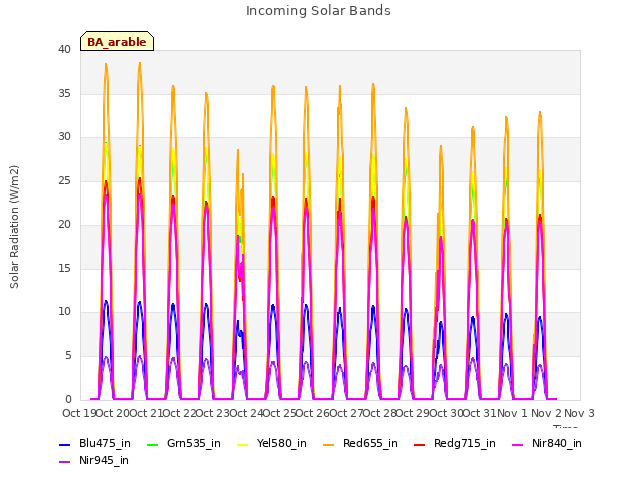Click the 40 y-axis tick label

tap(64, 49)
